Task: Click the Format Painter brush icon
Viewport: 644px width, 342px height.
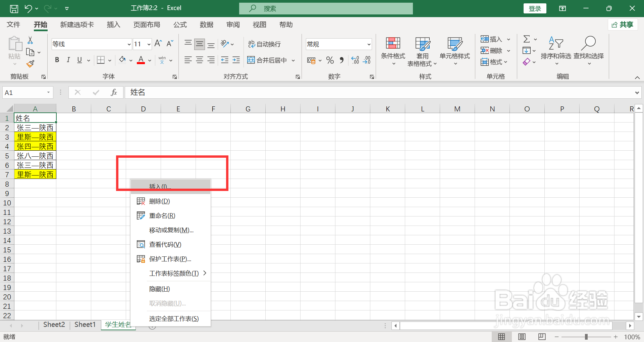Action: coord(30,63)
